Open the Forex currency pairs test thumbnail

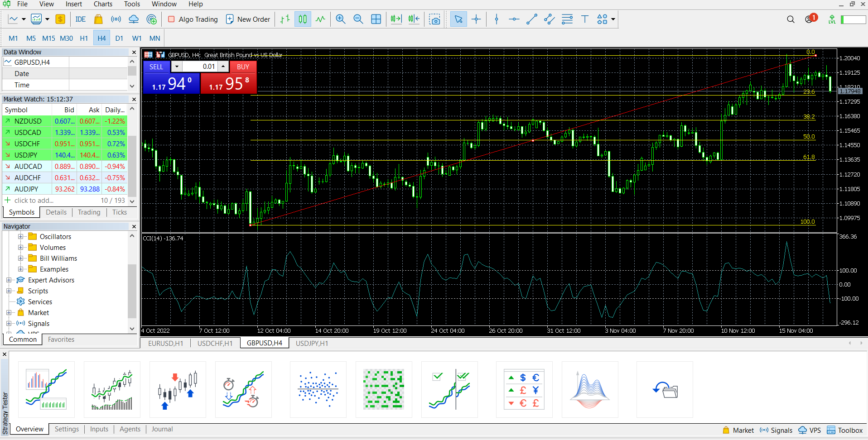click(524, 389)
